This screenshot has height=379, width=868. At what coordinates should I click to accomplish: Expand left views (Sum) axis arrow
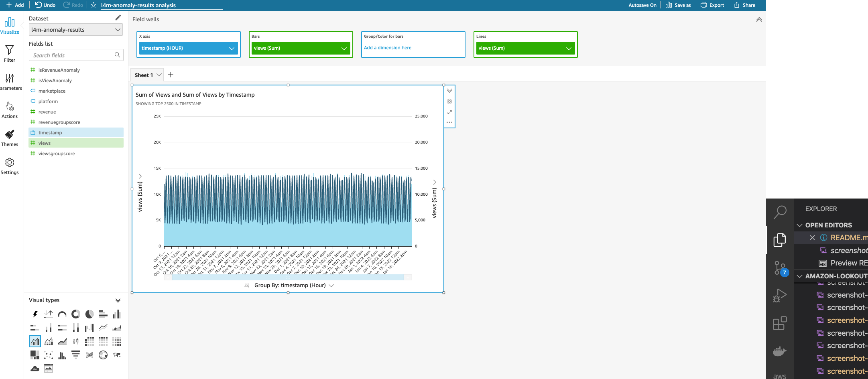[140, 176]
